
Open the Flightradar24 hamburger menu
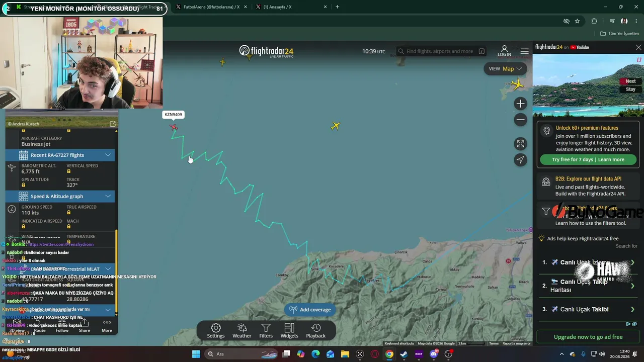[525, 51]
